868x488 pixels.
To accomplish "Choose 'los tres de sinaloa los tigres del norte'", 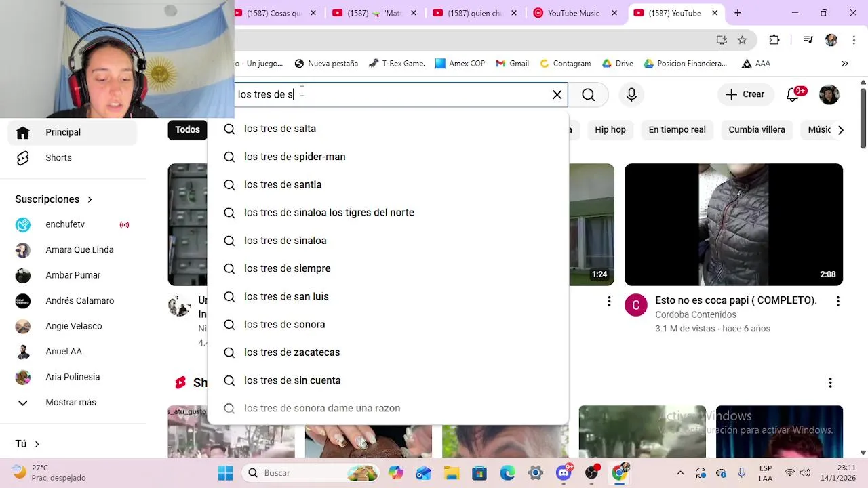I will tap(388, 213).
